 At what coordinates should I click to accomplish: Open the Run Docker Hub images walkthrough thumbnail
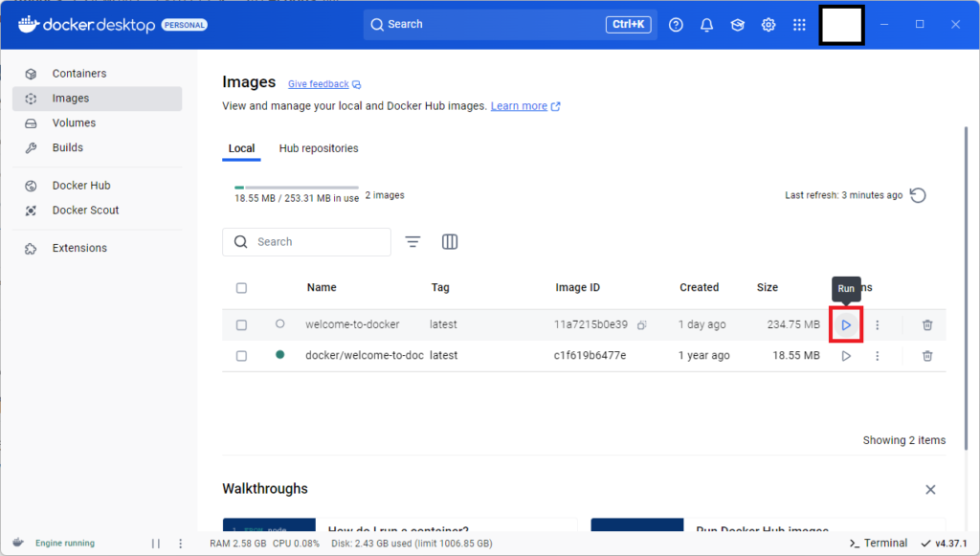pos(636,524)
